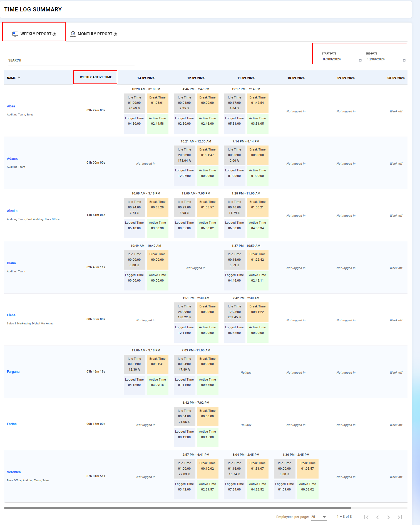Click the Monthly Report help question icon
Viewport: 420px width, 525px height.
click(x=115, y=34)
